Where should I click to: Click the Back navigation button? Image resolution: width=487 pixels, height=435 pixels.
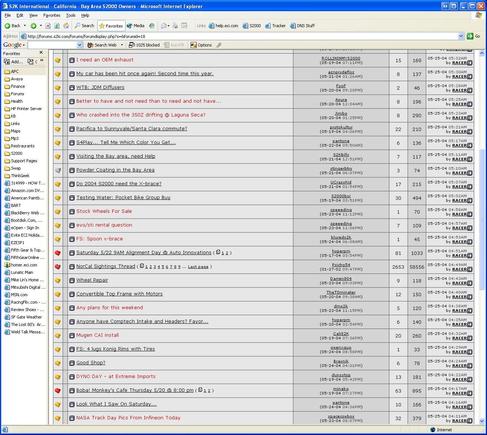point(12,26)
